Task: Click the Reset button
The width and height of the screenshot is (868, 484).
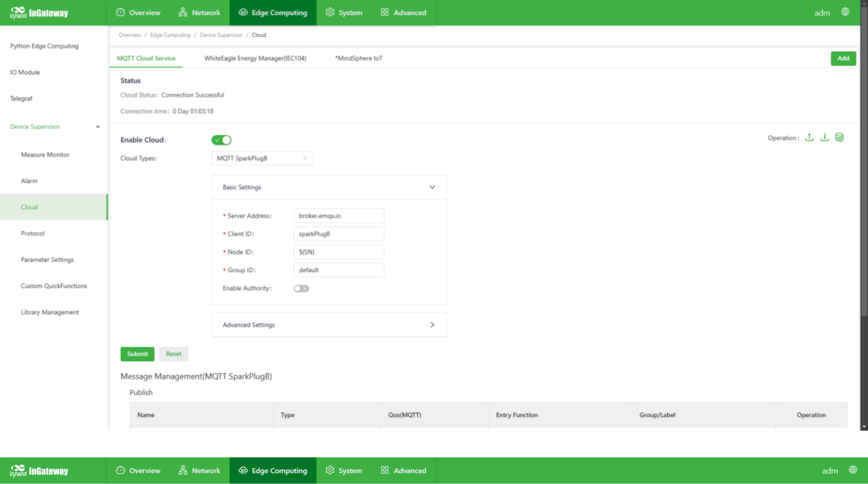Action: click(174, 354)
